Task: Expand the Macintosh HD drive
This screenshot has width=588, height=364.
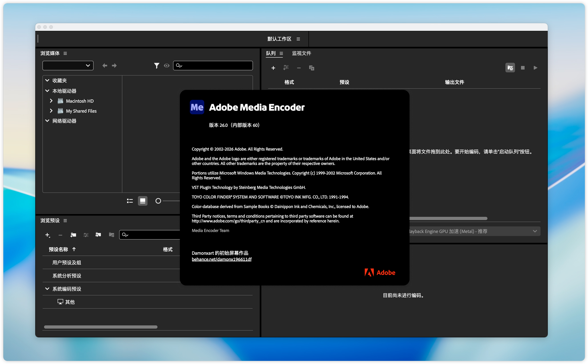Action: click(51, 101)
